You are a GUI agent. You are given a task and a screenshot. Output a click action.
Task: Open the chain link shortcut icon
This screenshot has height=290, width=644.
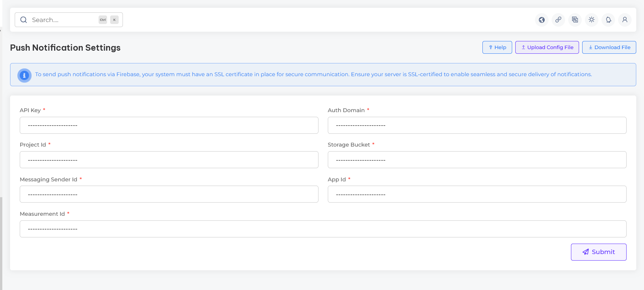tap(558, 20)
